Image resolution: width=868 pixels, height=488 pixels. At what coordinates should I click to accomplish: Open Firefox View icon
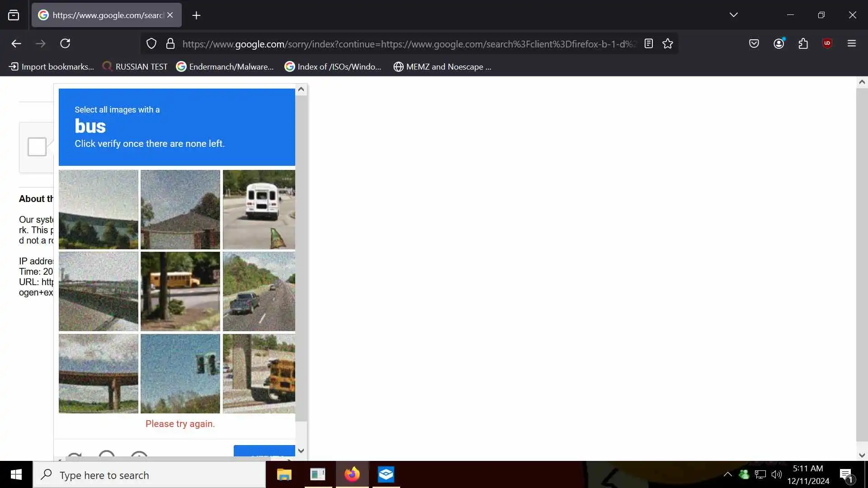pyautogui.click(x=14, y=15)
